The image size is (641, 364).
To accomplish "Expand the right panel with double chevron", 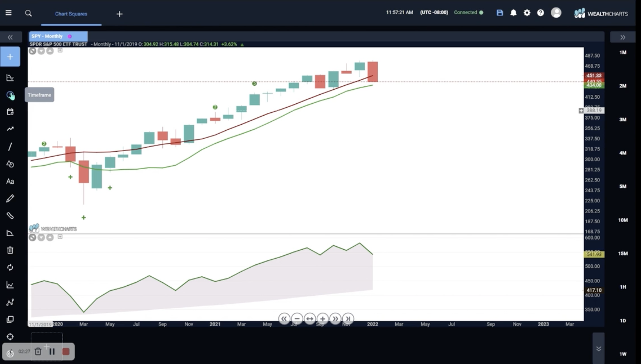I will tap(623, 37).
